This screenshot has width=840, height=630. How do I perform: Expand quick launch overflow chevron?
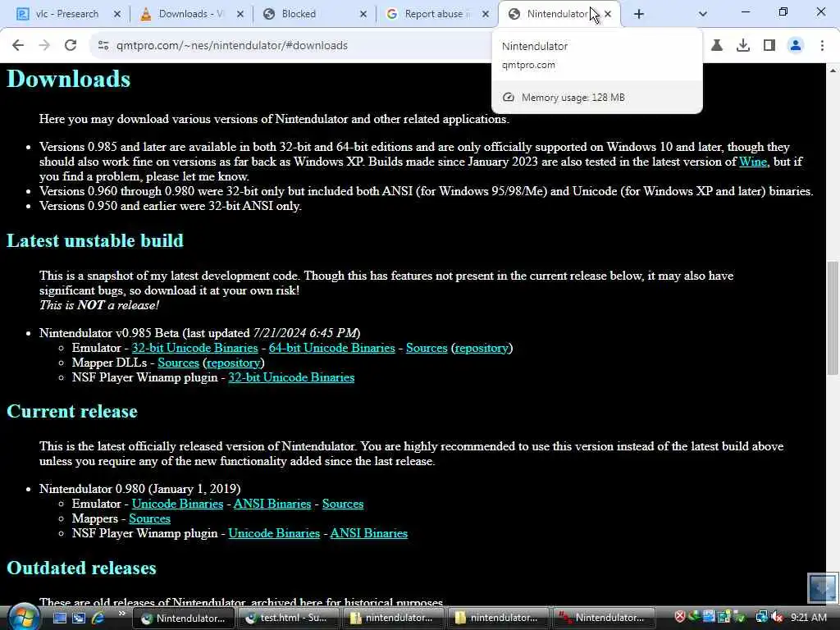121,614
